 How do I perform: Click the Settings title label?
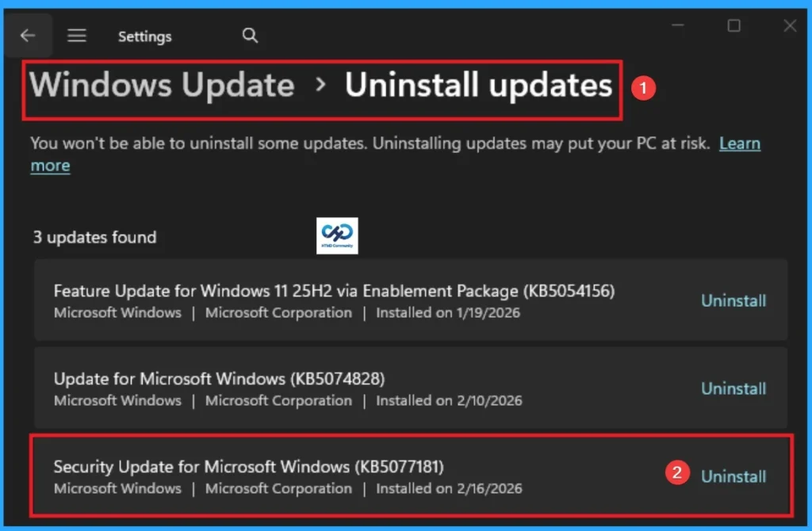144,36
